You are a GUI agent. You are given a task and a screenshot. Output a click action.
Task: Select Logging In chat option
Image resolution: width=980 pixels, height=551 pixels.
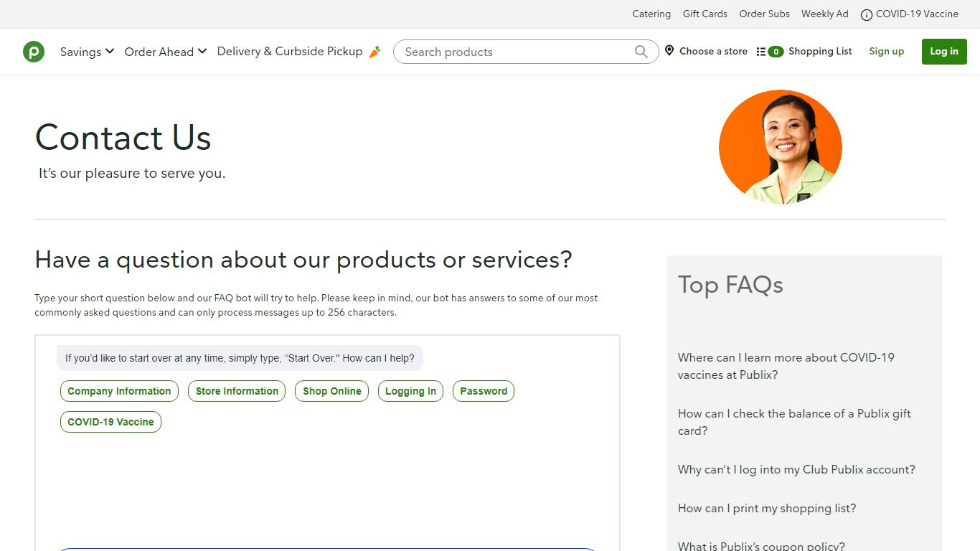[410, 391]
